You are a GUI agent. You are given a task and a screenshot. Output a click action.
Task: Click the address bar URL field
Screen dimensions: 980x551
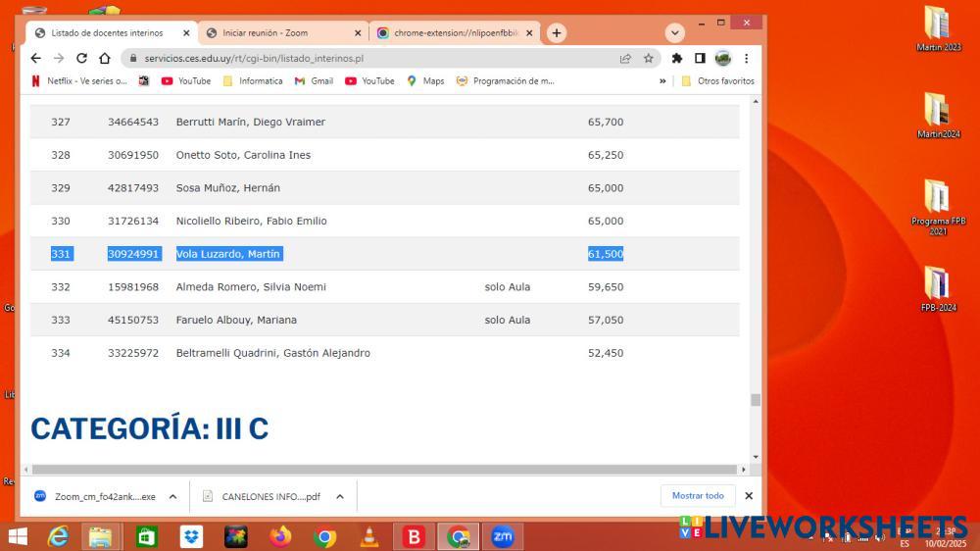(372, 58)
